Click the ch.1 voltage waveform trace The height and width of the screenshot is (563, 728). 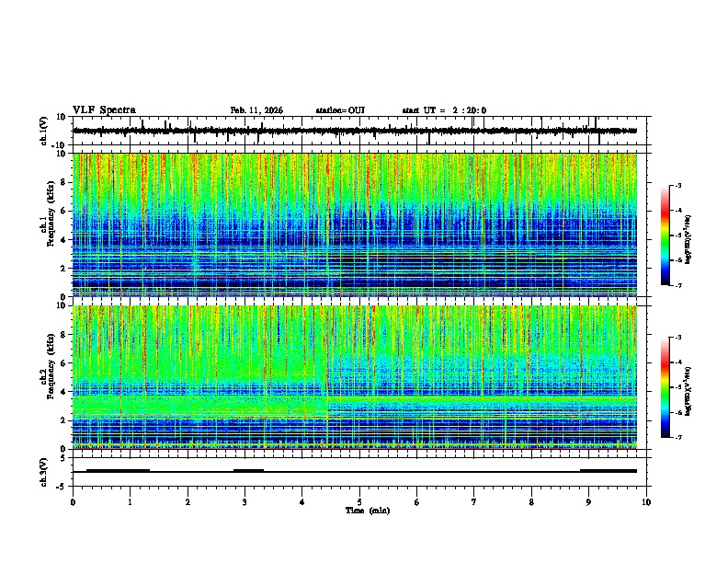355,131
